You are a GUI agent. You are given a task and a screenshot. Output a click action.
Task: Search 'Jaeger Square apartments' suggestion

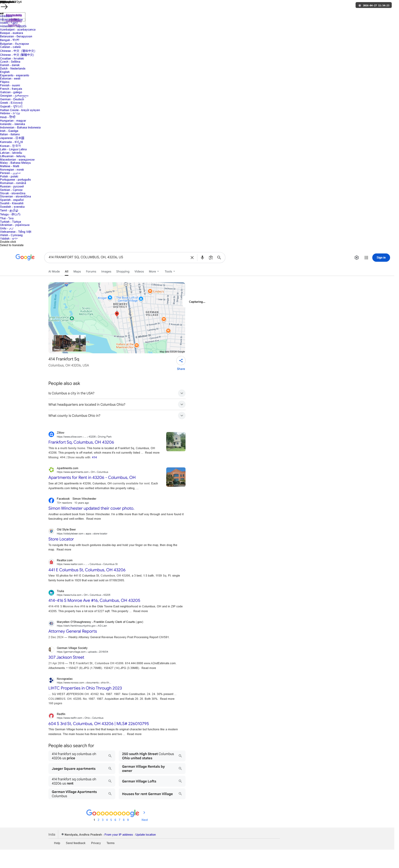82,769
